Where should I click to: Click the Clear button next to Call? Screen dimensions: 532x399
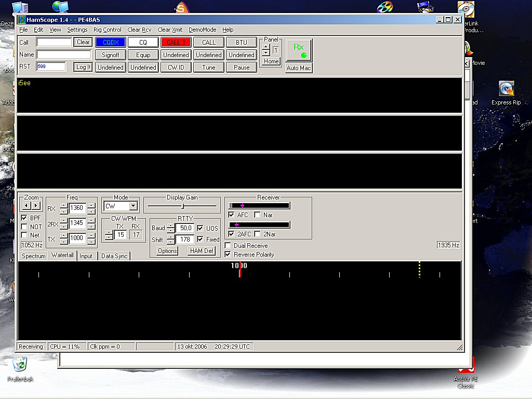(x=83, y=42)
